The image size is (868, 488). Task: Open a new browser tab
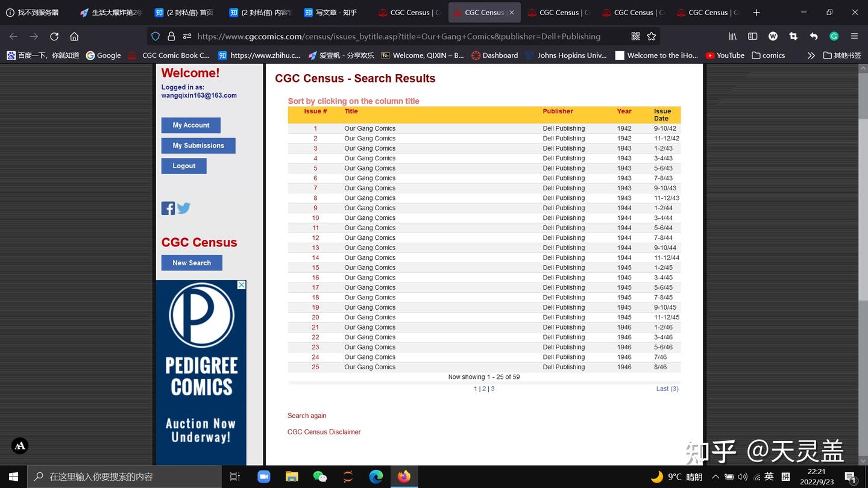click(x=756, y=12)
